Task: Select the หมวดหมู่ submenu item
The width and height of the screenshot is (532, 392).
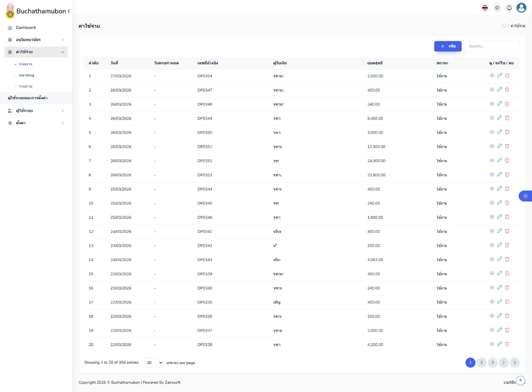Action: pos(26,75)
